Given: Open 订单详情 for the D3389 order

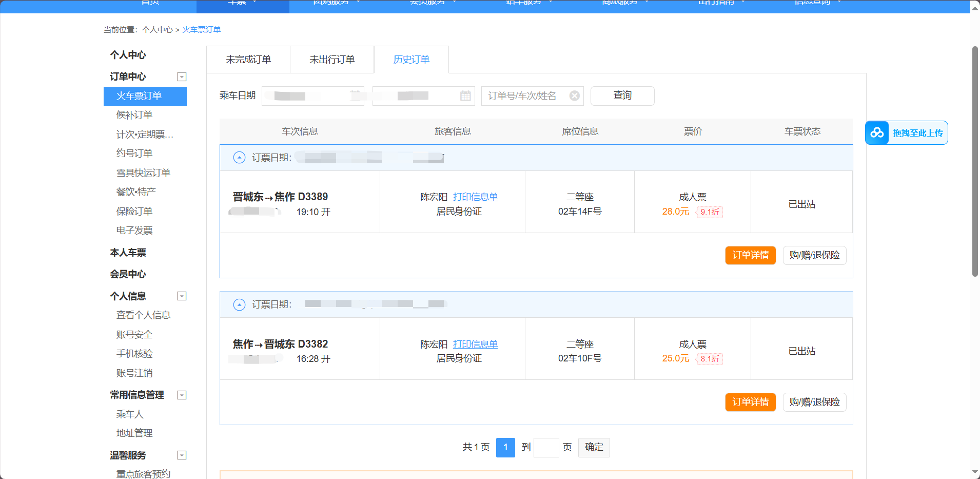Looking at the screenshot, I should pyautogui.click(x=750, y=255).
